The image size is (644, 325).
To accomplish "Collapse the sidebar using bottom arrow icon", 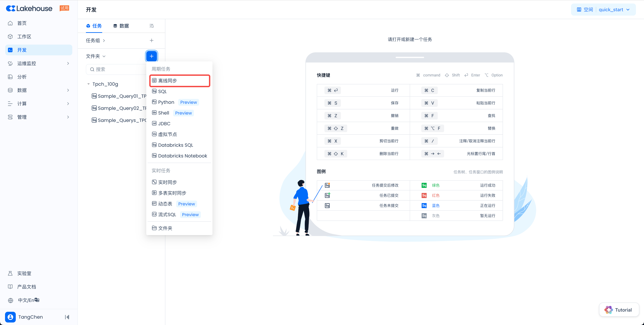I will click(x=67, y=317).
